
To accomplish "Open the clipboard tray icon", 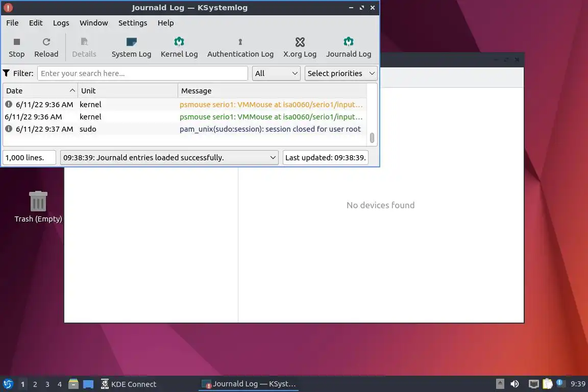I will point(548,384).
